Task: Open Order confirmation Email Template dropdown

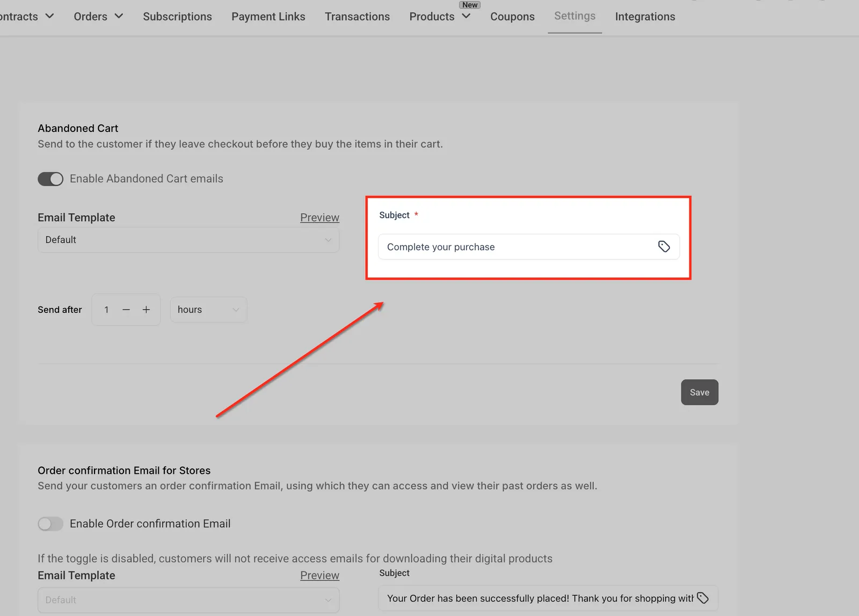Action: (188, 600)
